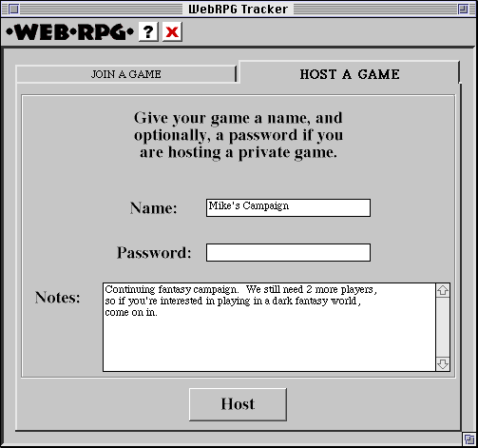Click the WEB-RPG logo
This screenshot has height=448, width=478.
pos(70,32)
